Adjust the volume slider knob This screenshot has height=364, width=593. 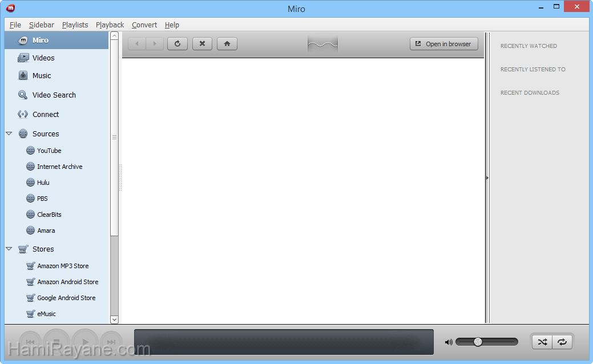pos(478,342)
